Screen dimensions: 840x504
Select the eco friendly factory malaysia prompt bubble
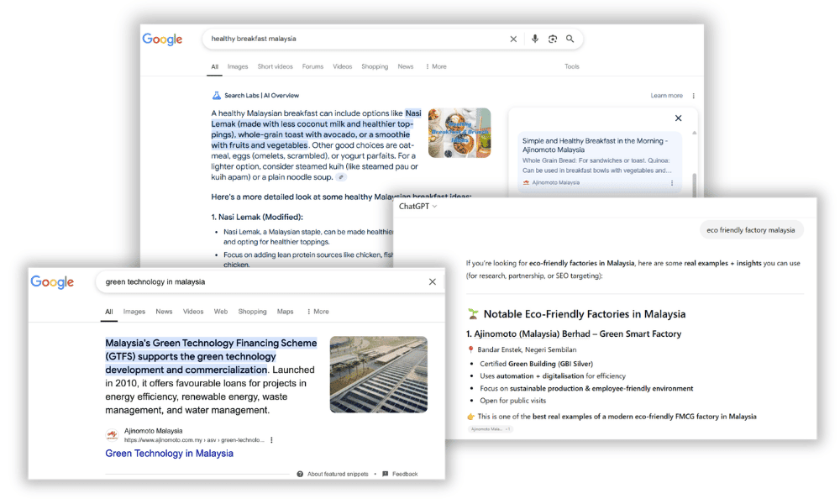pyautogui.click(x=751, y=229)
